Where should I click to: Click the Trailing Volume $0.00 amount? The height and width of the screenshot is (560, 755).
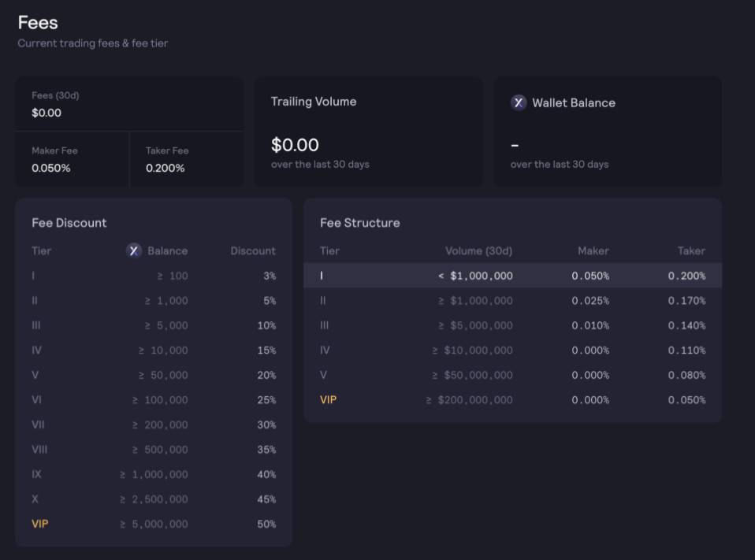tap(295, 145)
